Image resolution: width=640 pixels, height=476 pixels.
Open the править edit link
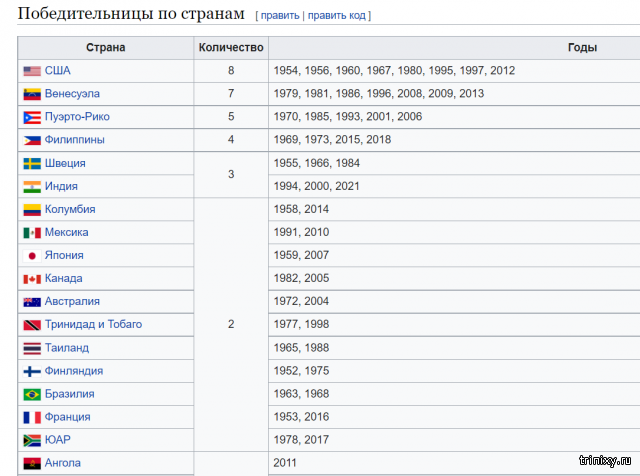click(x=280, y=16)
